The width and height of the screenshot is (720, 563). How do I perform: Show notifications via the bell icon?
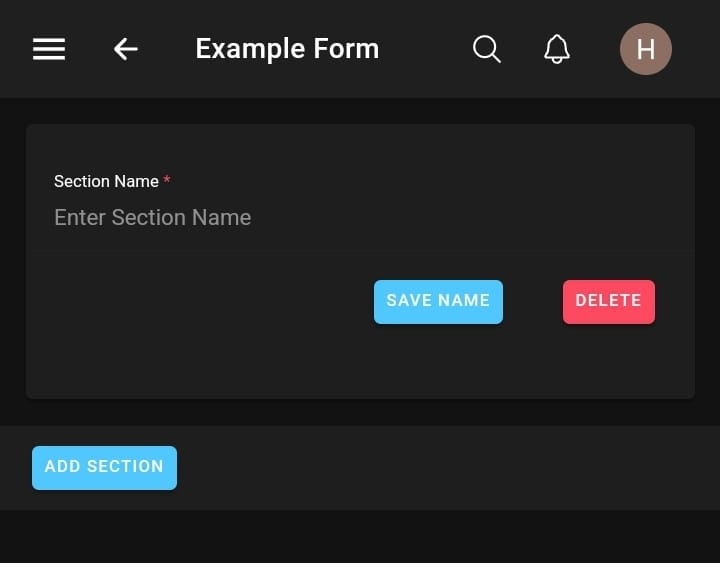click(x=557, y=49)
